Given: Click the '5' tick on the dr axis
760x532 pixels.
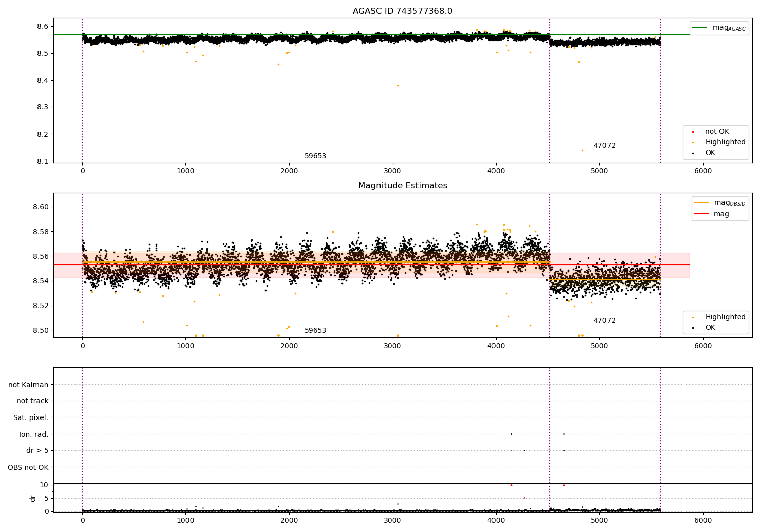Looking at the screenshot, I should tap(46, 498).
